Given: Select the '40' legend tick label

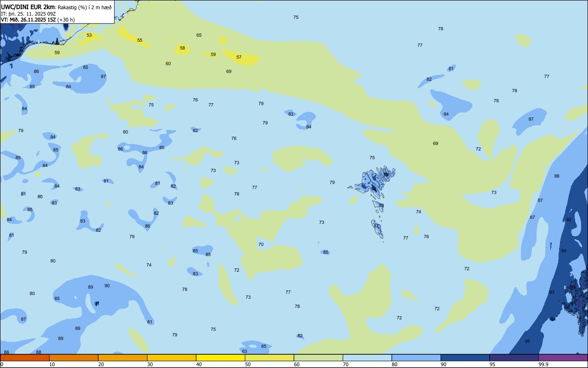Looking at the screenshot, I should 199,364.
